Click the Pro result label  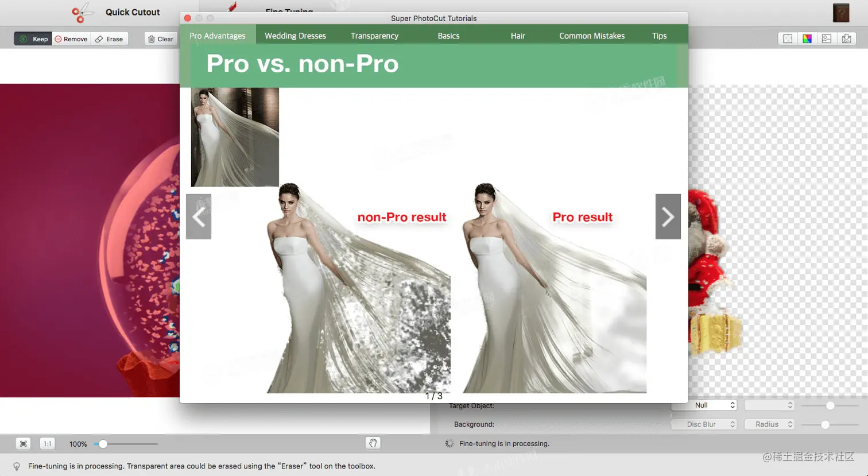click(x=583, y=217)
